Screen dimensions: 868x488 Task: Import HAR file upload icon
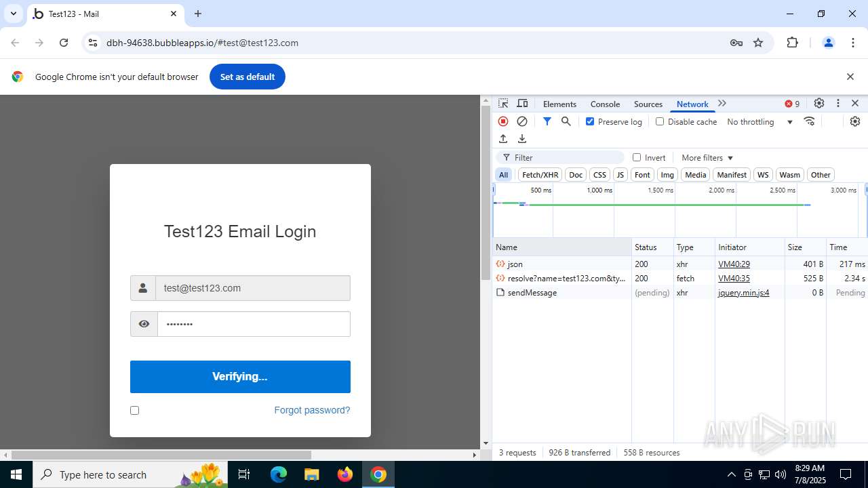tap(503, 138)
